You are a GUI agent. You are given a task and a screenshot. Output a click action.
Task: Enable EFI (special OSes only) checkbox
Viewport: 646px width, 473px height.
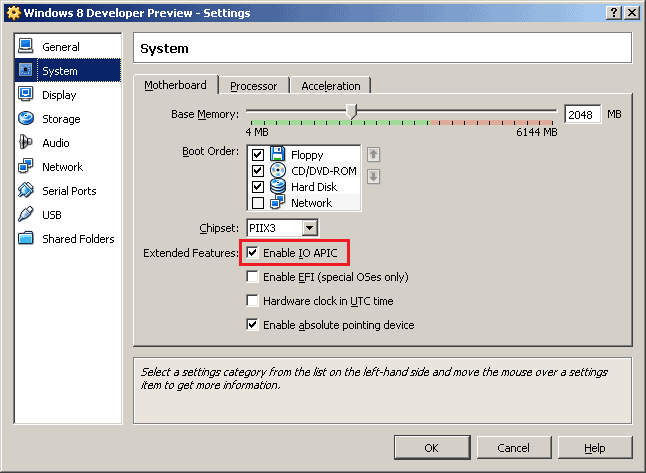coord(252,276)
